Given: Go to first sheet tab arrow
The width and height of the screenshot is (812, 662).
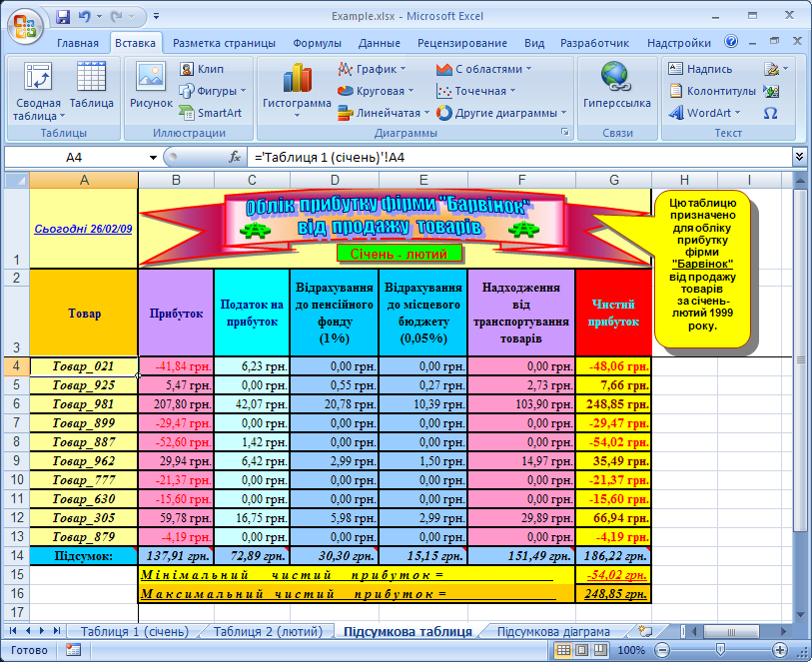Looking at the screenshot, I should [x=13, y=631].
